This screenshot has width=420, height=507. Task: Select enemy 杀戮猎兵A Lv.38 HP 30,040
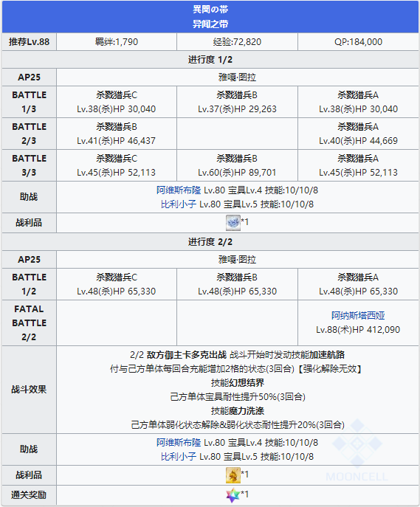pos(358,102)
